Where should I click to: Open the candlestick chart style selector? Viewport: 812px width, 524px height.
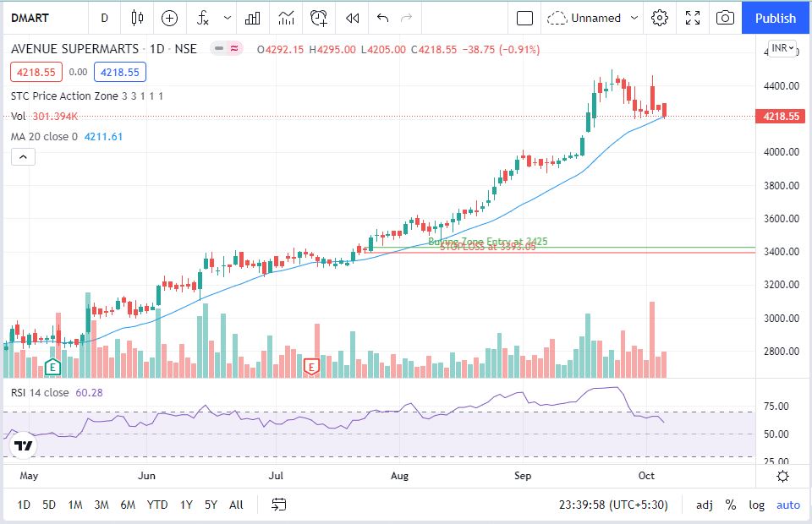pyautogui.click(x=137, y=18)
